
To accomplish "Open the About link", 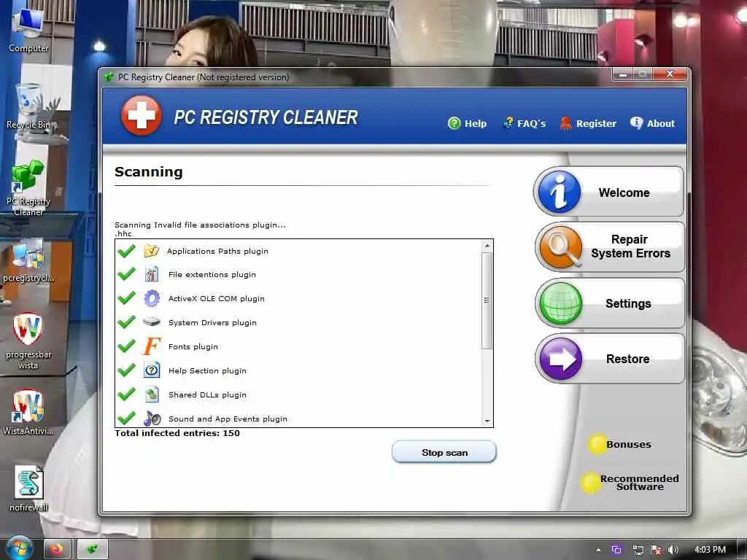I will click(653, 123).
